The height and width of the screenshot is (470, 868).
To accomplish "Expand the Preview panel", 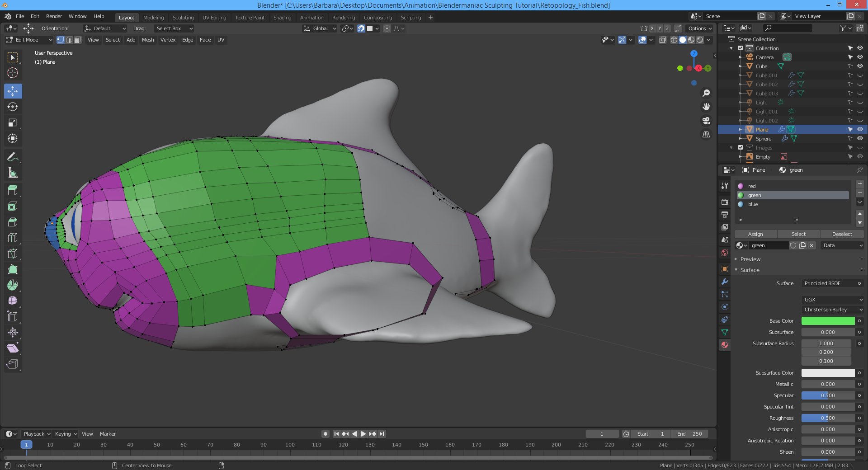I will coord(750,259).
